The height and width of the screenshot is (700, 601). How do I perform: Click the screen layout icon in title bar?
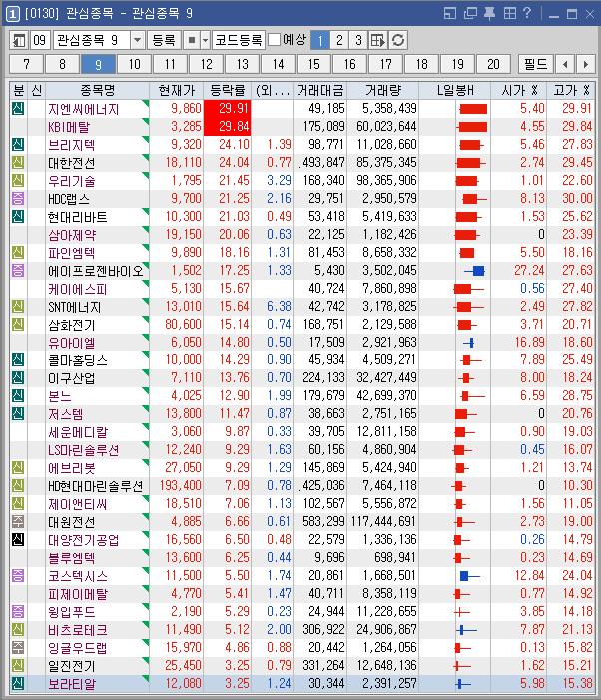click(450, 13)
